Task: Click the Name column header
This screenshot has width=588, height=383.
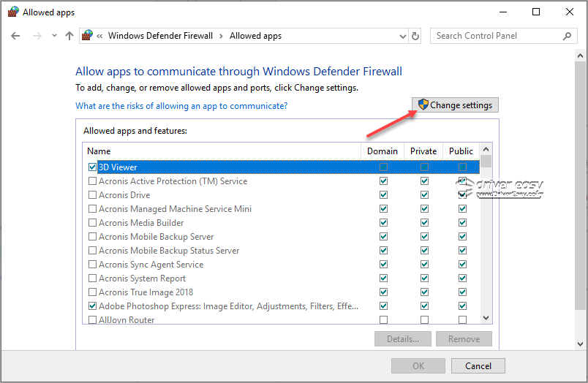Action: point(99,151)
